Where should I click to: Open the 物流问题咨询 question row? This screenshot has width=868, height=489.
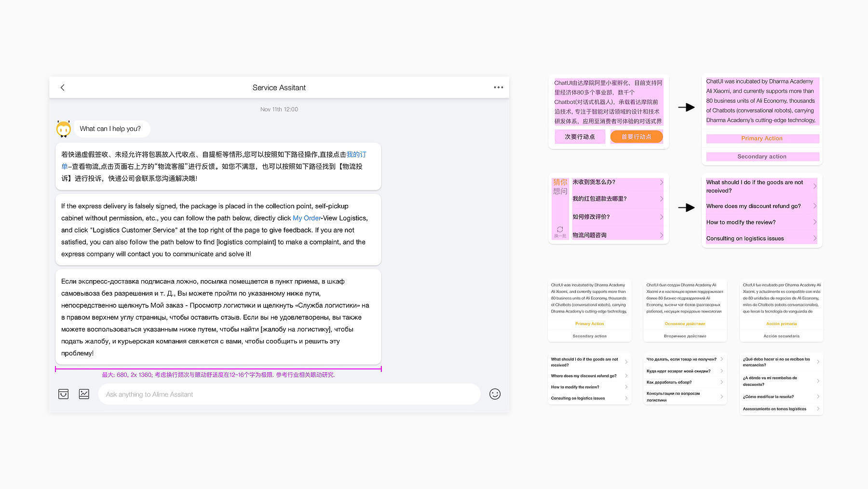point(618,235)
